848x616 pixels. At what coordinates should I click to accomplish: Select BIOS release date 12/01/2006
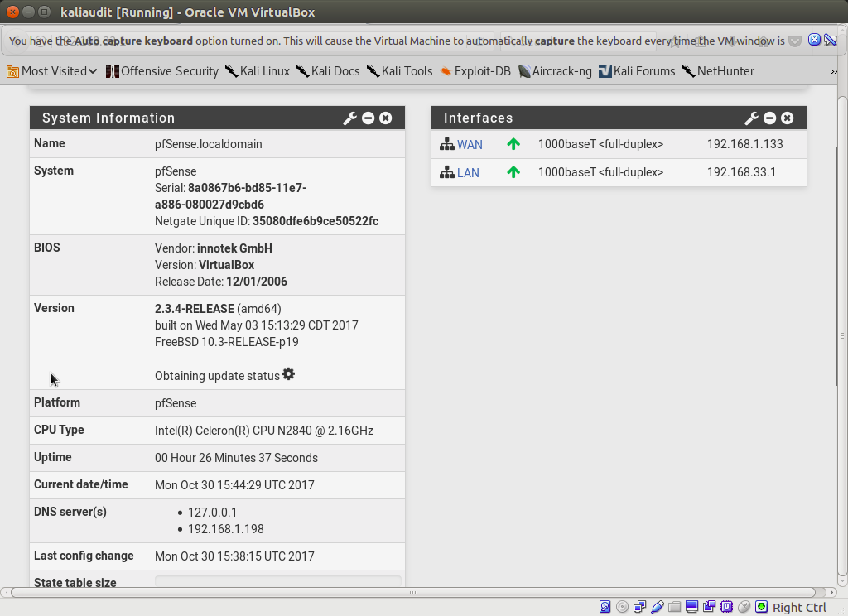257,282
